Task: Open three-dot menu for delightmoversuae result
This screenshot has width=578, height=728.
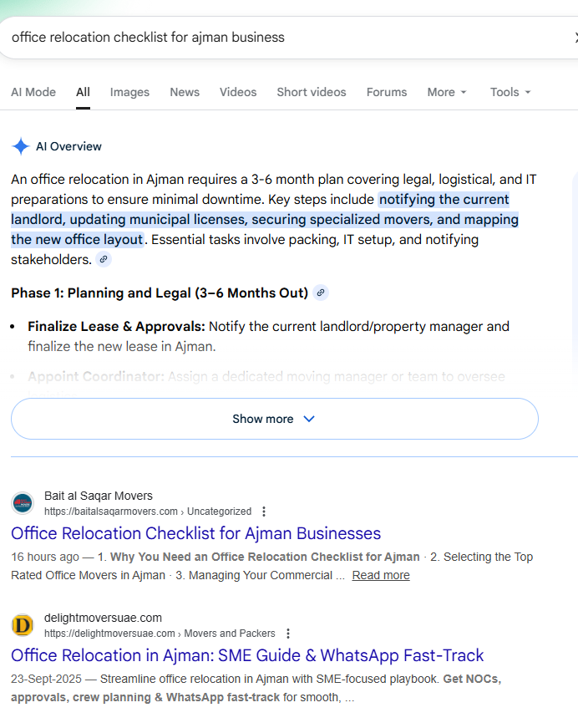Action: click(288, 634)
